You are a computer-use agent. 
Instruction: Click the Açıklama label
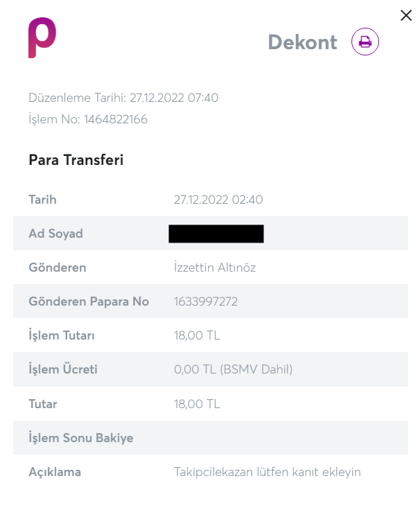(x=55, y=472)
